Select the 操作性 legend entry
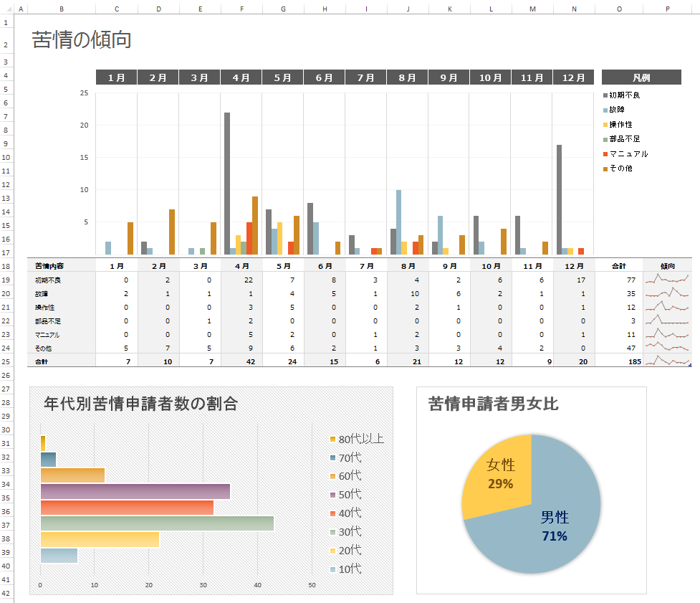The image size is (700, 603). [618, 124]
